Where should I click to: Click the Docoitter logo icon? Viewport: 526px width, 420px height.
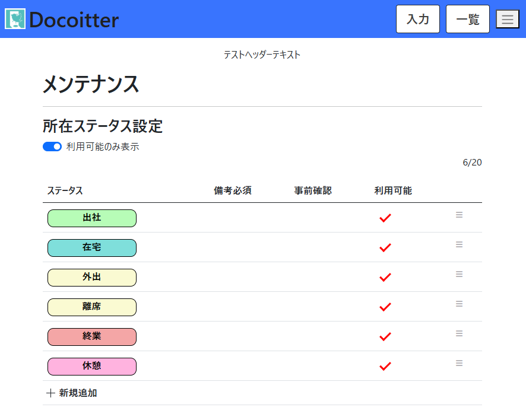tap(15, 19)
